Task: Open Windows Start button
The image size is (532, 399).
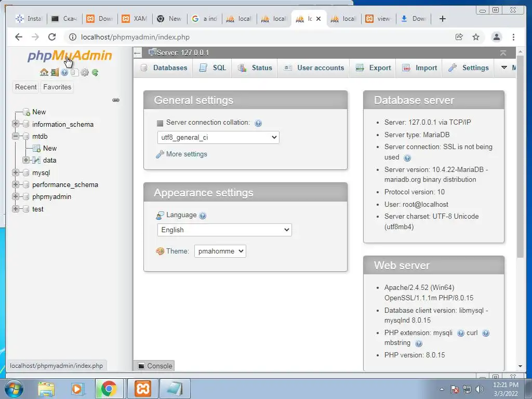Action: 14,389
